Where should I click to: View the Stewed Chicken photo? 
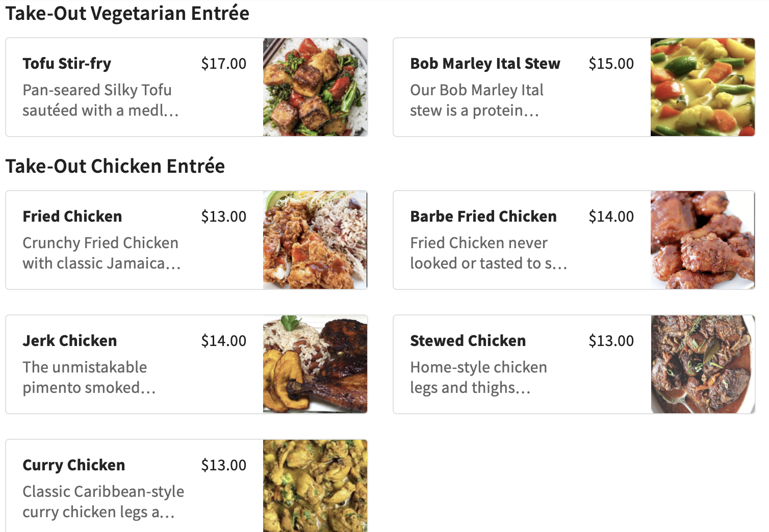(x=702, y=364)
